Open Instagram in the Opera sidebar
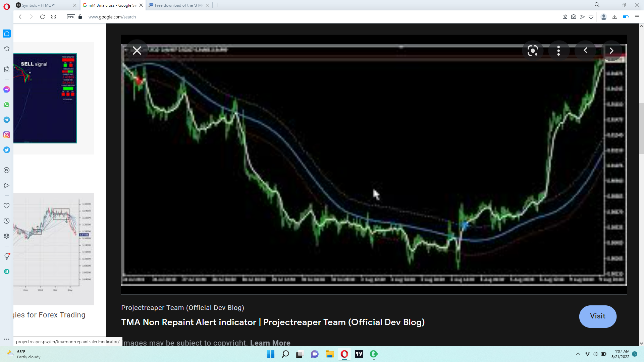 pos(7,135)
